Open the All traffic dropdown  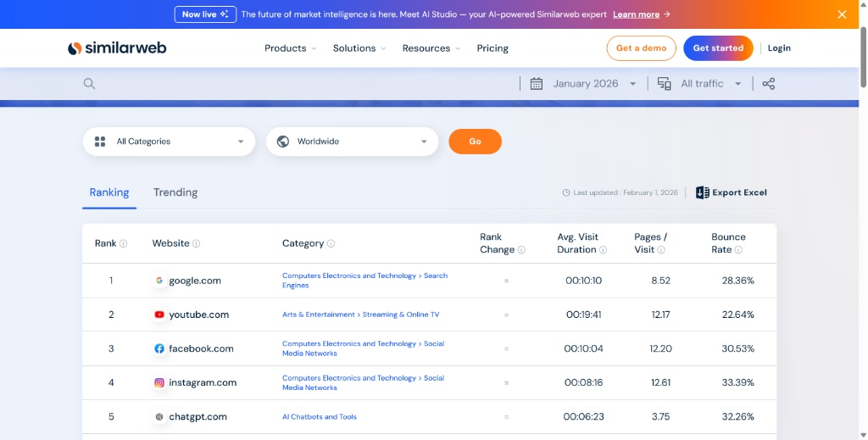711,84
